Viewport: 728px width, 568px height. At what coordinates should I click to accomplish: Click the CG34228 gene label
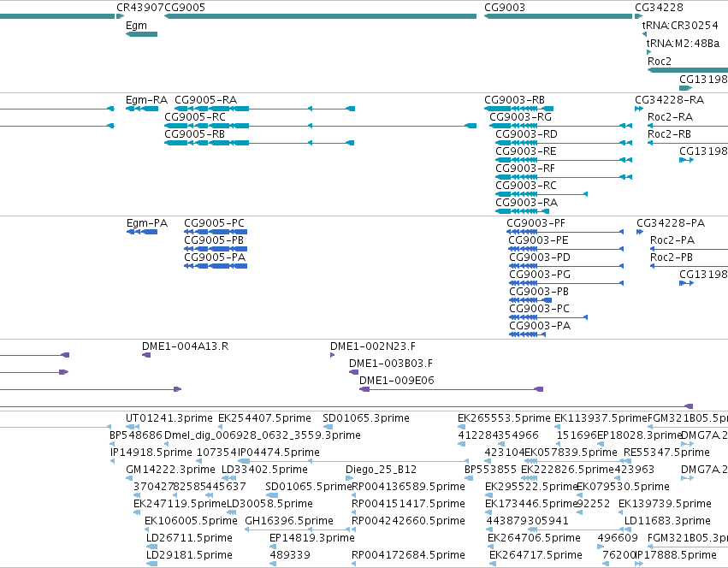click(659, 8)
